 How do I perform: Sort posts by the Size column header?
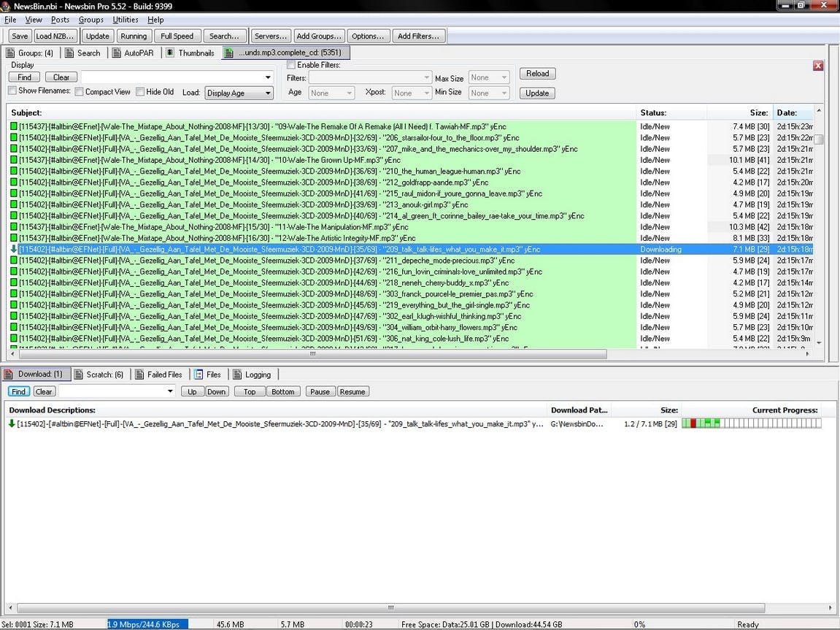click(x=740, y=112)
